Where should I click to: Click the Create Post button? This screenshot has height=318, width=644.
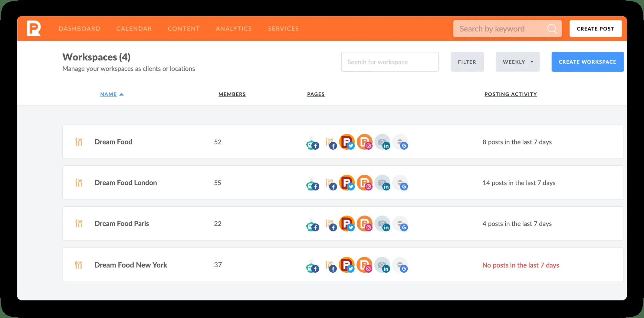pos(595,29)
